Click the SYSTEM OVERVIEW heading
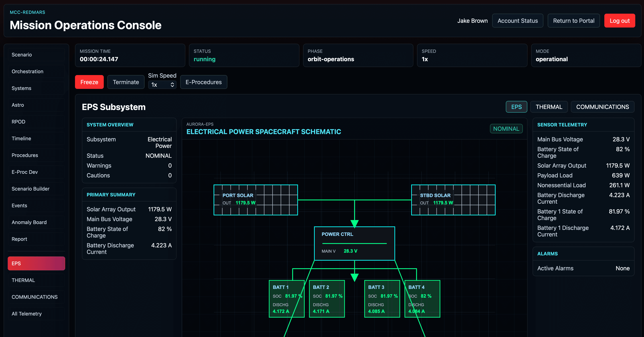The height and width of the screenshot is (337, 644). [x=110, y=125]
